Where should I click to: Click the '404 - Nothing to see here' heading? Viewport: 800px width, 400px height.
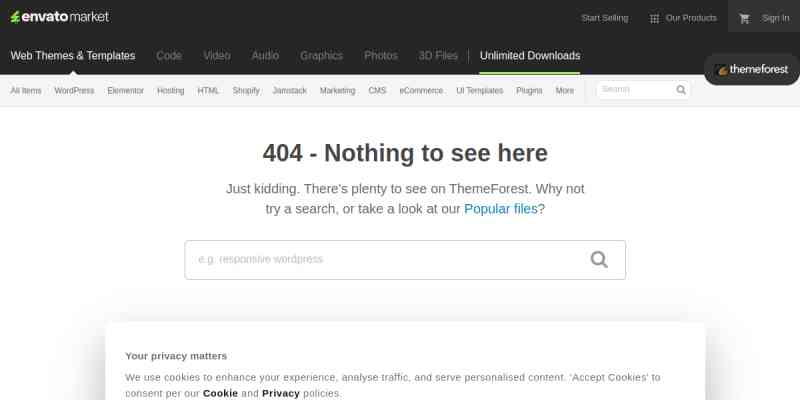click(405, 153)
